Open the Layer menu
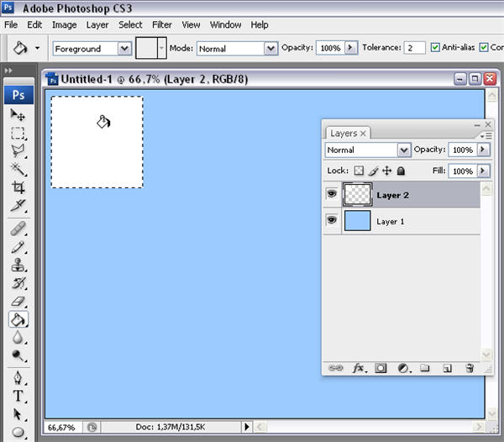This screenshot has width=504, height=442. pyautogui.click(x=97, y=25)
